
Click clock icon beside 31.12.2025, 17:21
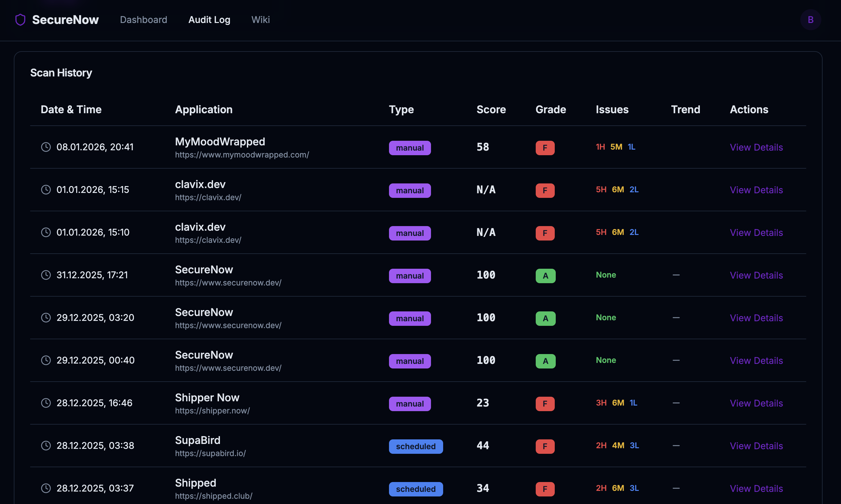coord(46,275)
